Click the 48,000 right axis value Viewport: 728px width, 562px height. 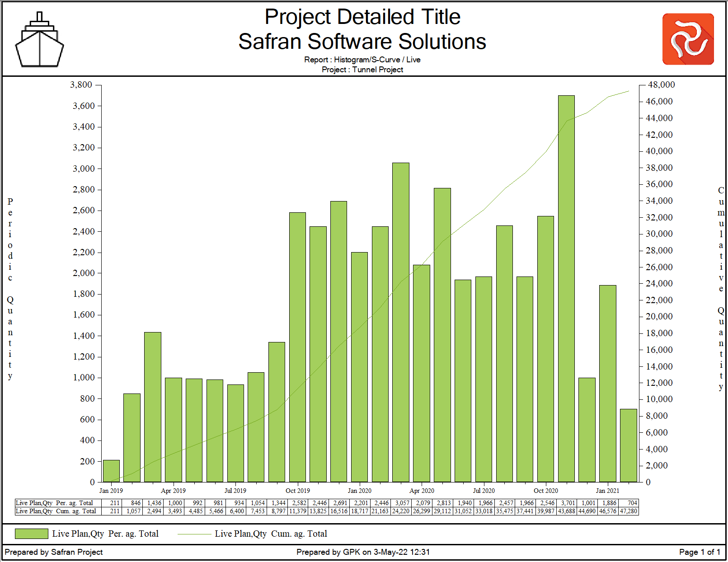(661, 85)
